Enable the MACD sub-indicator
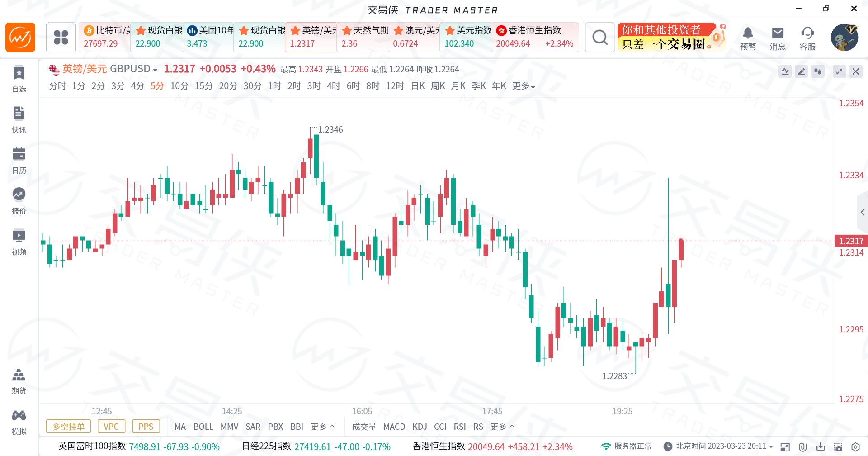 [394, 427]
